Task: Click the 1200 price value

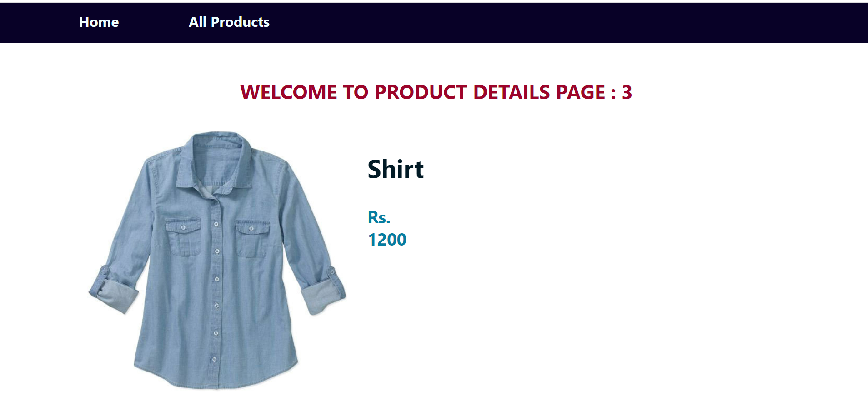Action: click(387, 240)
